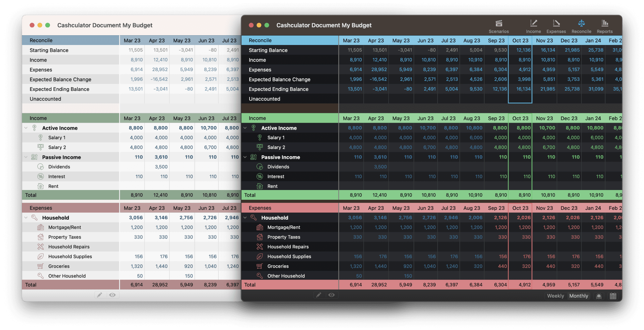644x330 pixels.
Task: Open Scenarios in the dark window toolbar
Action: pyautogui.click(x=498, y=26)
